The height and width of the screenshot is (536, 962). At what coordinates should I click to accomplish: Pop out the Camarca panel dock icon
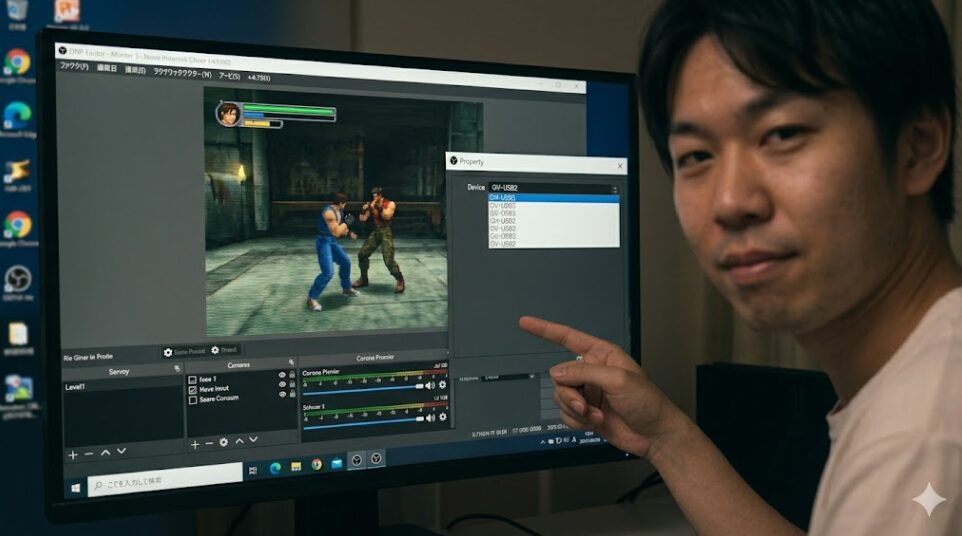(x=291, y=362)
